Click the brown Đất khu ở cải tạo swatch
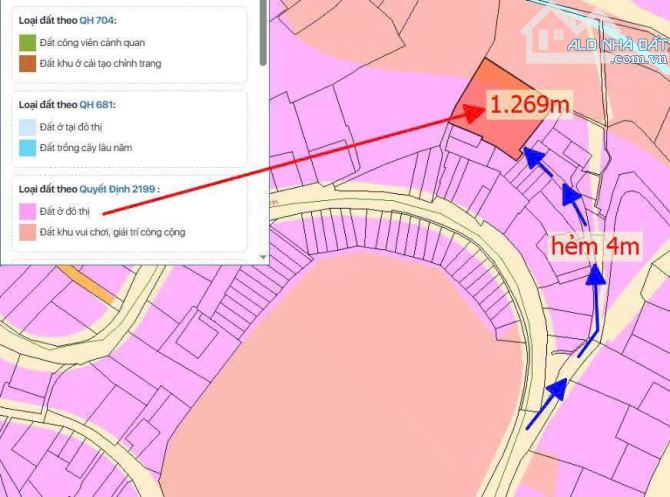This screenshot has width=670, height=497. (x=27, y=64)
